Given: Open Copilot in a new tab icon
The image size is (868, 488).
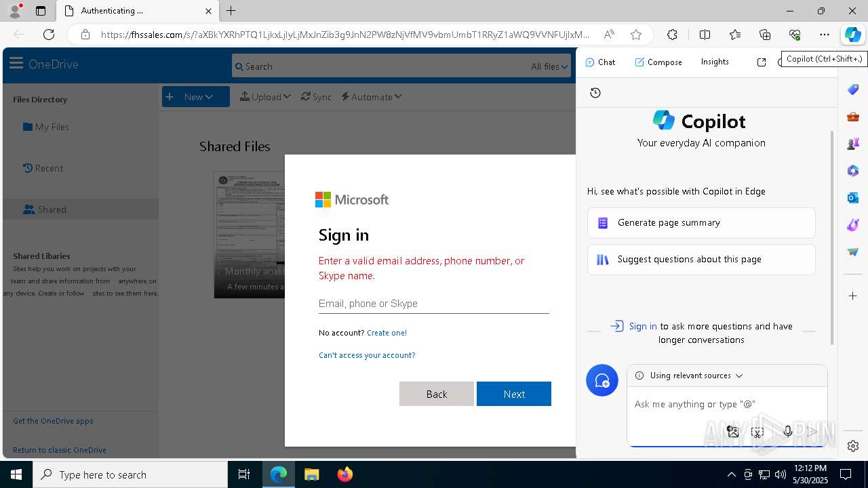Looking at the screenshot, I should pyautogui.click(x=762, y=62).
